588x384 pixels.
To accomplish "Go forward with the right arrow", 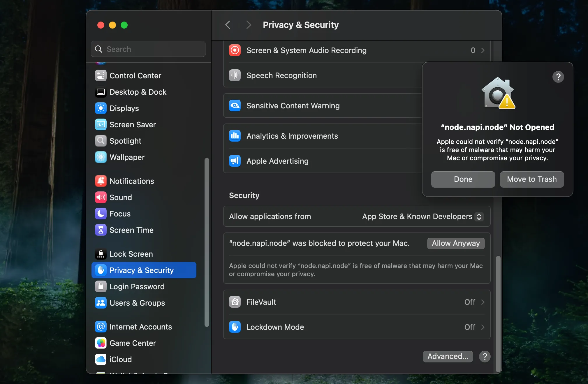I will coord(249,25).
